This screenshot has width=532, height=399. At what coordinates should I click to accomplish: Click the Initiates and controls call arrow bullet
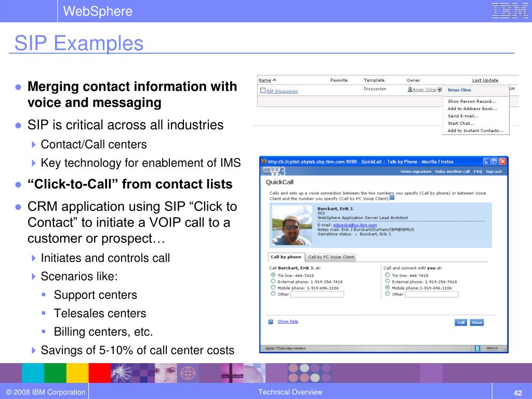[33, 258]
